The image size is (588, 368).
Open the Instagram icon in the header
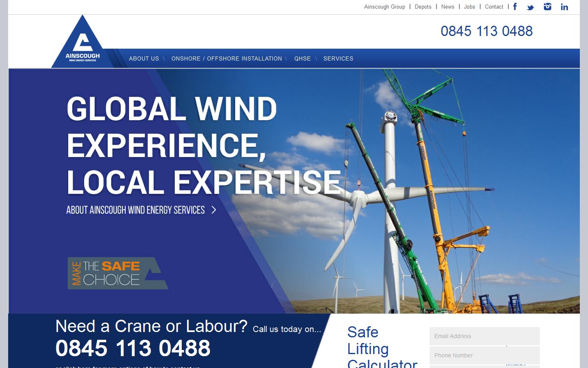pyautogui.click(x=547, y=7)
